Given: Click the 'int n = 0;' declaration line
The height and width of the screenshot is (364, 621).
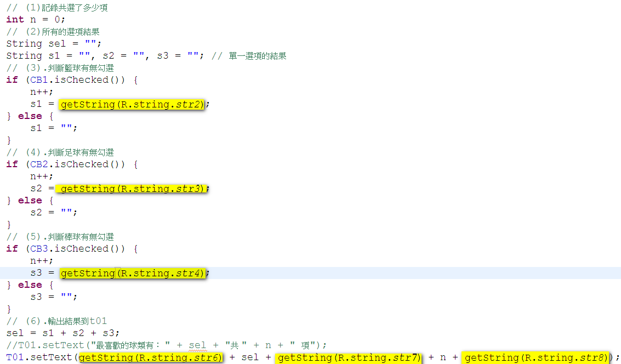Looking at the screenshot, I should (35, 19).
